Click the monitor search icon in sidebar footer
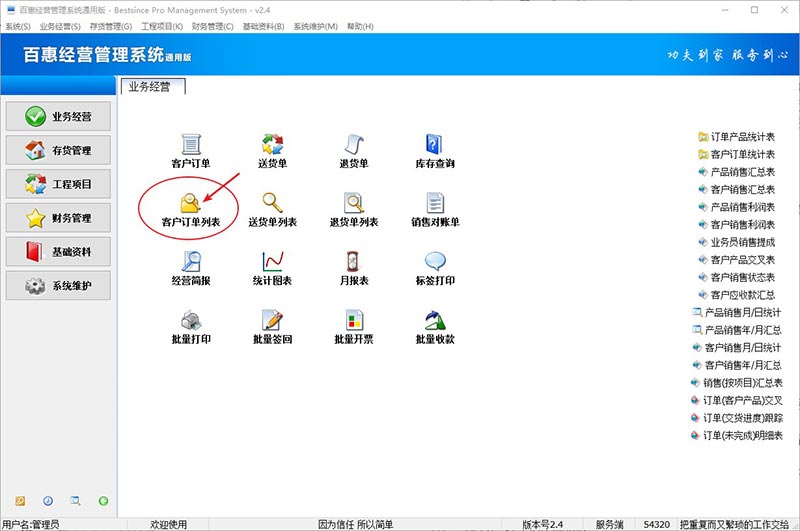800x531 pixels. coord(75,501)
